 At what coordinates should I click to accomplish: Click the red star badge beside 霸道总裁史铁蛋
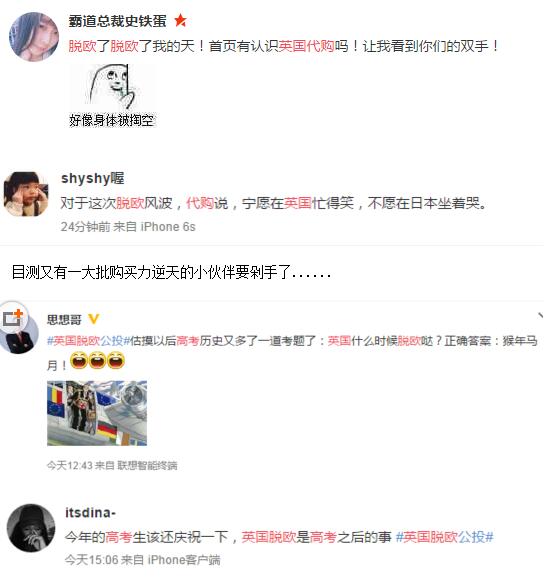point(180,20)
